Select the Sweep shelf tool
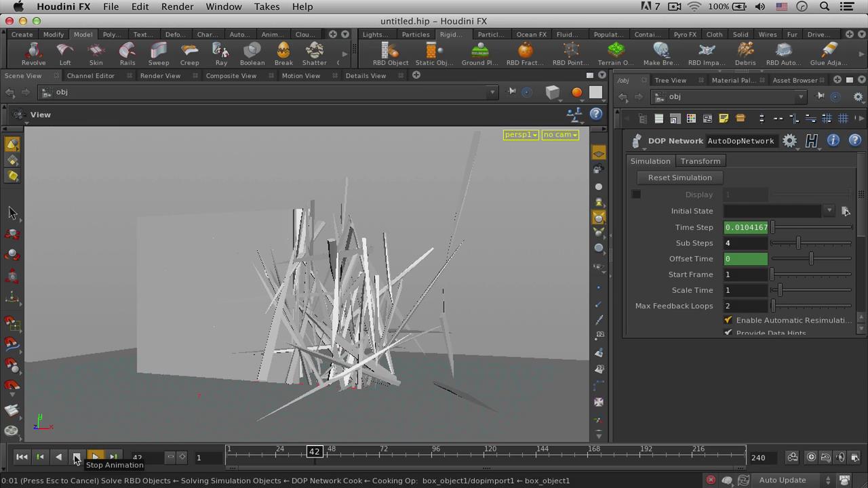This screenshot has height=488, width=868. pos(159,54)
